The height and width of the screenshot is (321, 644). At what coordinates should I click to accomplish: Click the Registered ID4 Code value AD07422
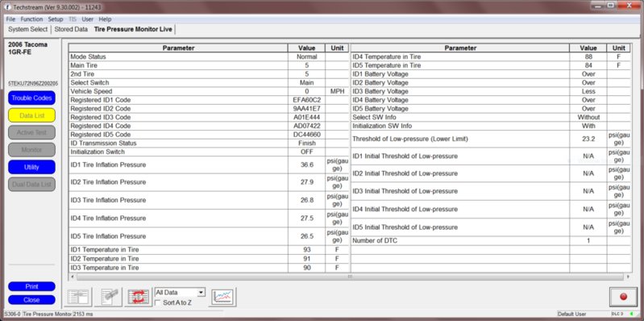click(306, 126)
